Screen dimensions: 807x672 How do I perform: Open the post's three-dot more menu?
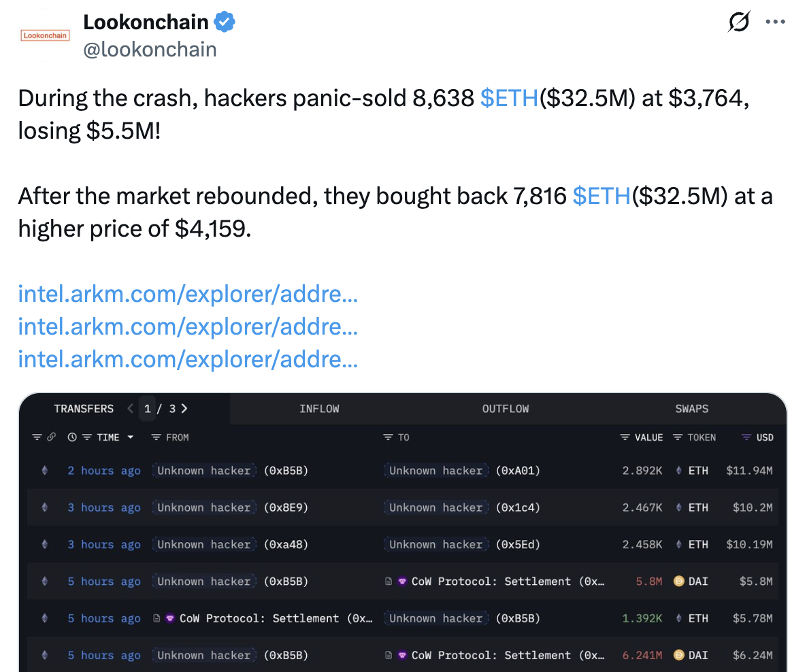(776, 22)
